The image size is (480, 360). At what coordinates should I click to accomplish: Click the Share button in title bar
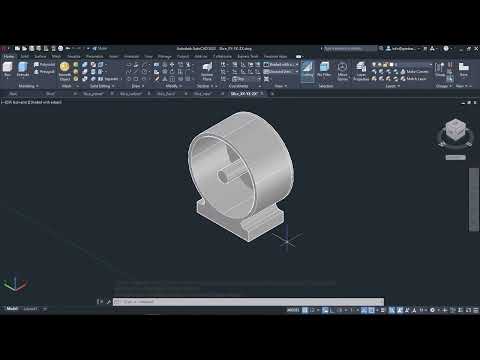[x=100, y=49]
